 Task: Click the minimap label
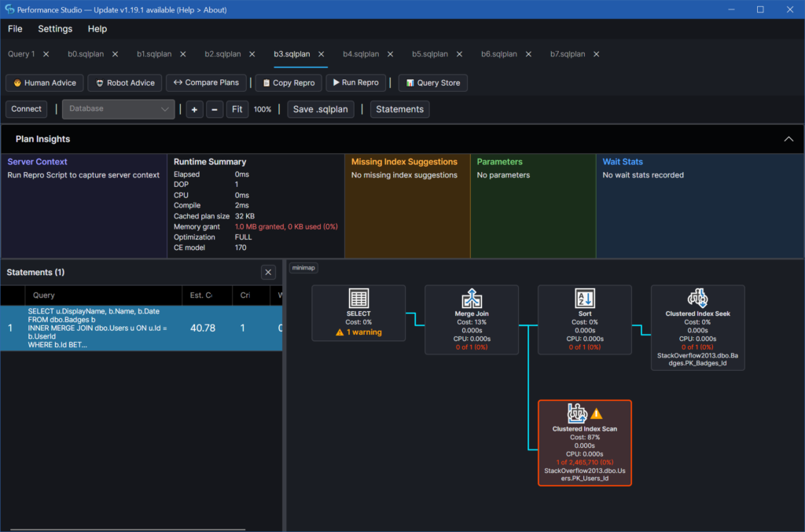(303, 268)
